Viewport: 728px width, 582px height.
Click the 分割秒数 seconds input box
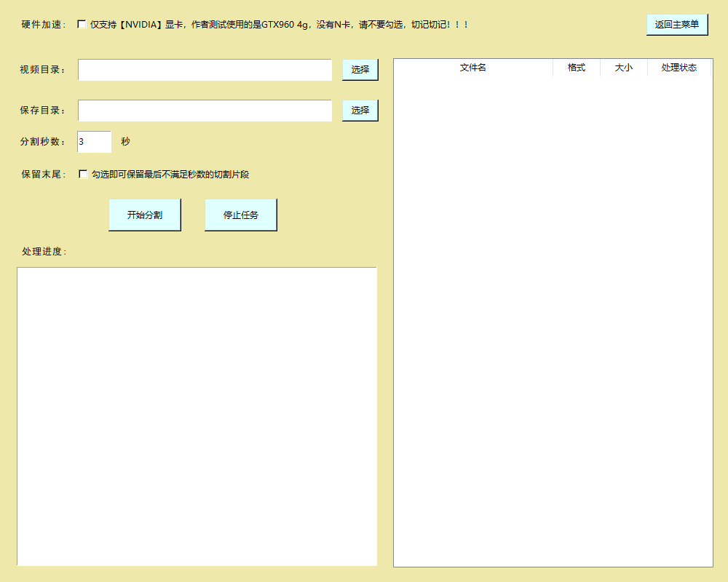[94, 142]
